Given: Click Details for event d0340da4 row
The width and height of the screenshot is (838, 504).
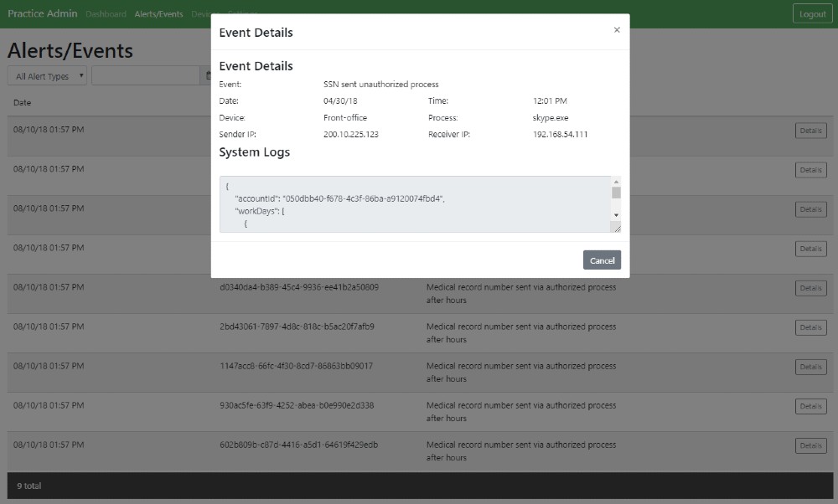Looking at the screenshot, I should (x=810, y=288).
